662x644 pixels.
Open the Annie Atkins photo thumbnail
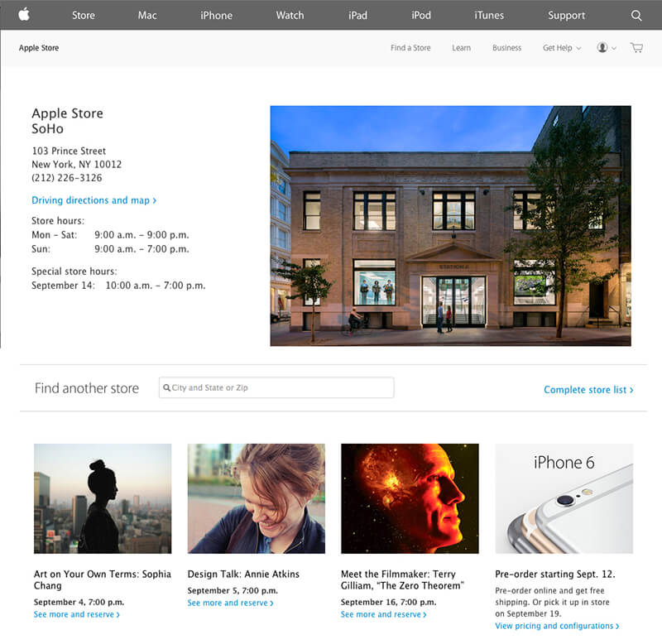(x=257, y=498)
